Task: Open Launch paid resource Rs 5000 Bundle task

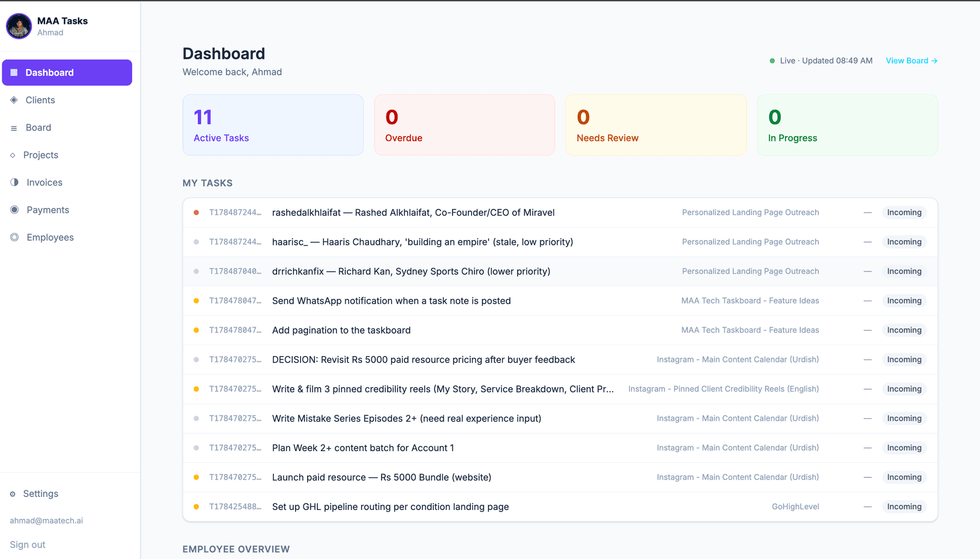Action: click(560, 477)
